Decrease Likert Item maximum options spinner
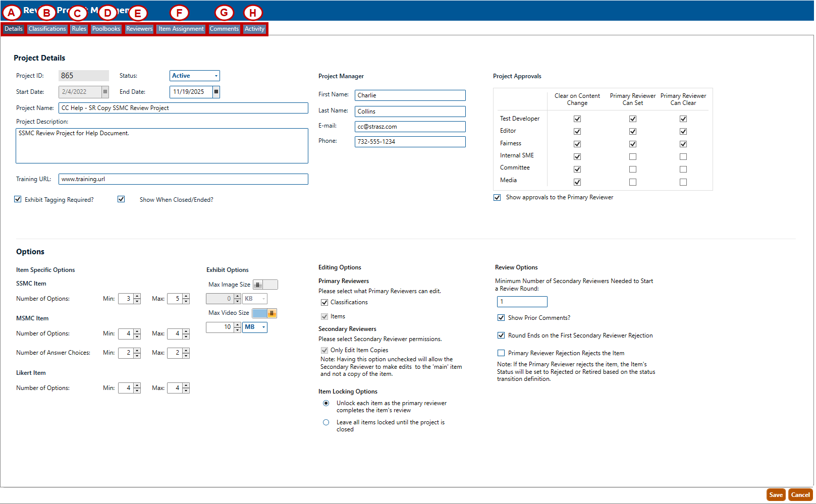The image size is (816, 504). pyautogui.click(x=186, y=390)
